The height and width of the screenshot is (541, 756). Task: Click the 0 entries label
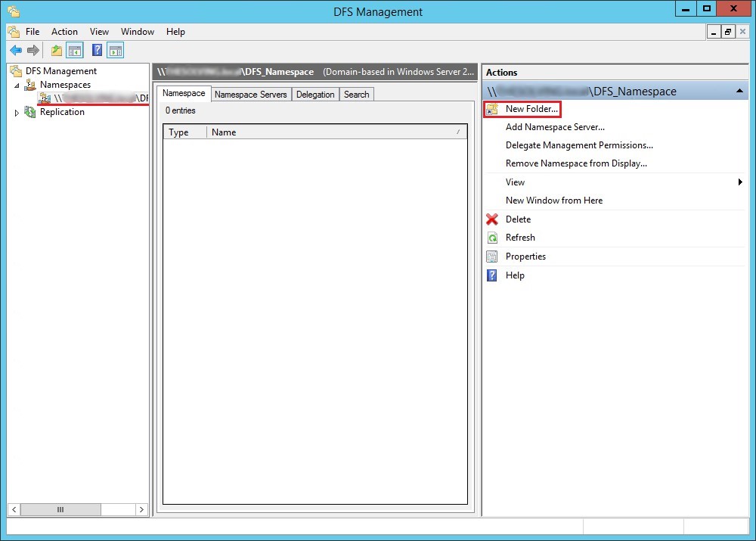181,110
